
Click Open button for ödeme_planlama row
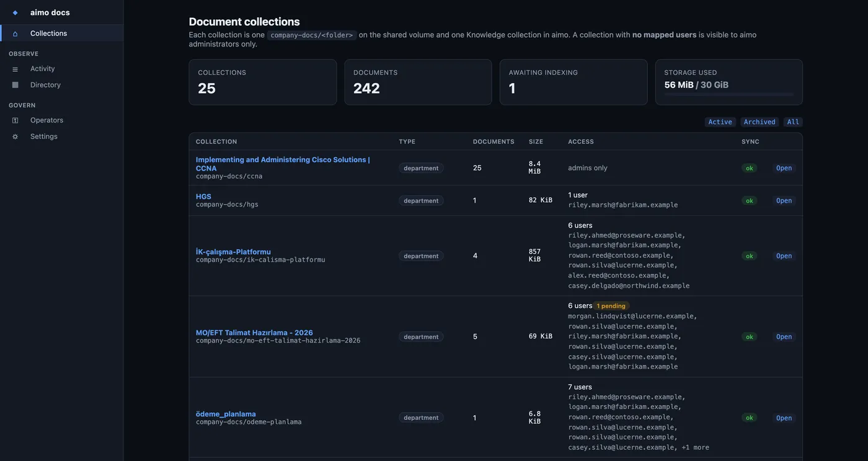pyautogui.click(x=784, y=418)
